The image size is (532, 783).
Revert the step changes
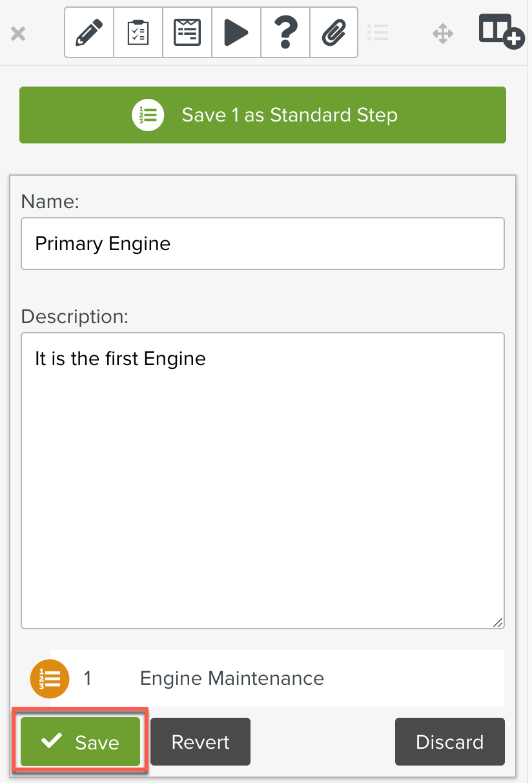[x=201, y=742]
